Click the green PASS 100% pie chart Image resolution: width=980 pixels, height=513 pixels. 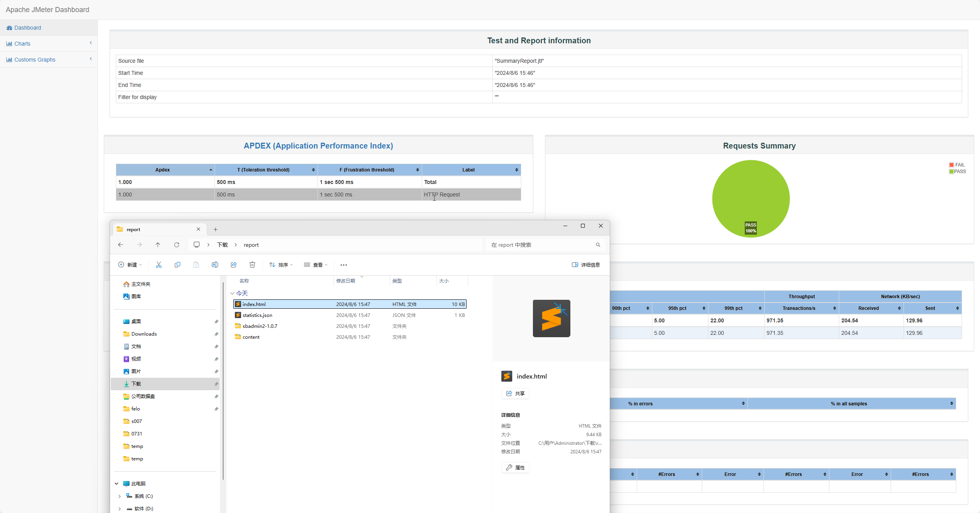pyautogui.click(x=751, y=199)
